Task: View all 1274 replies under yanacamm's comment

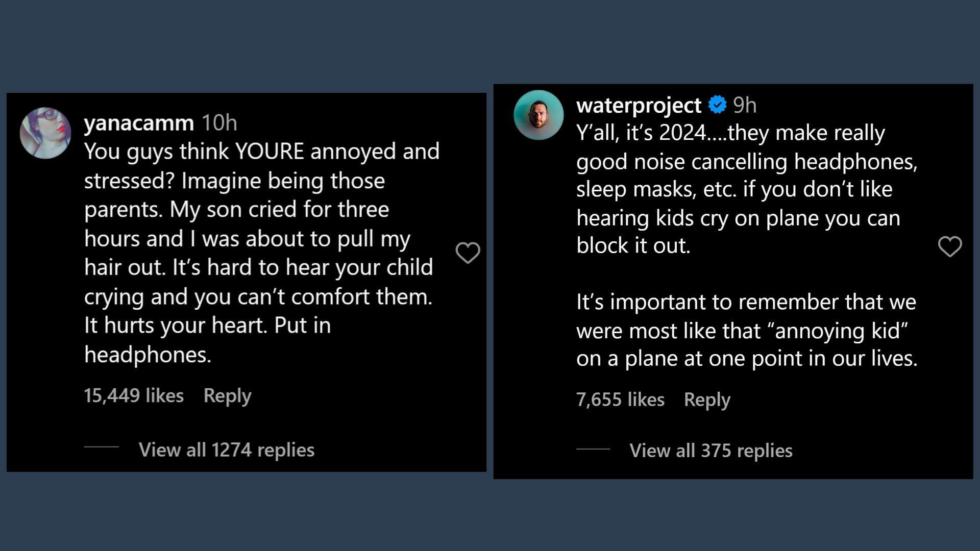Action: (x=227, y=449)
